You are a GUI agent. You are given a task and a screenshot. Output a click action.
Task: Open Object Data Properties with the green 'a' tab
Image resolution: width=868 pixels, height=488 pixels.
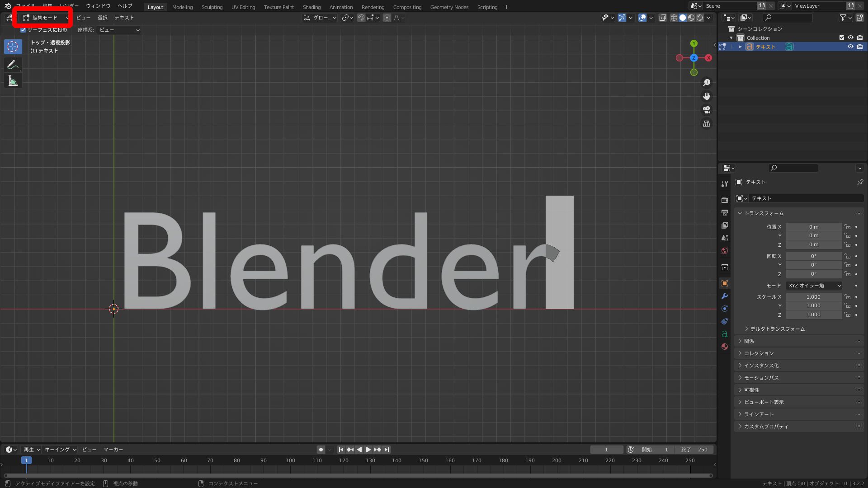click(x=724, y=334)
